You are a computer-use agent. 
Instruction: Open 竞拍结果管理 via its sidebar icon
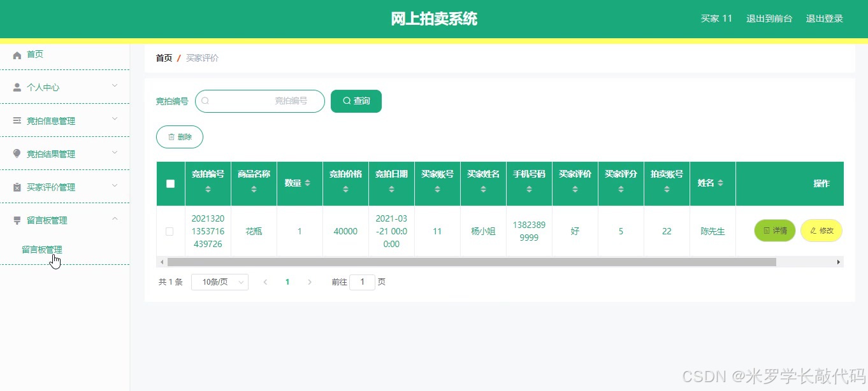(x=17, y=153)
